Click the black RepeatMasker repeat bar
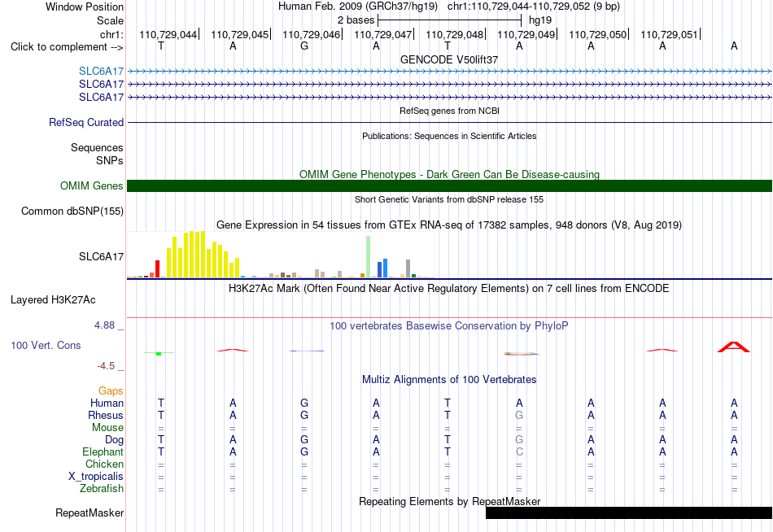 (x=629, y=512)
